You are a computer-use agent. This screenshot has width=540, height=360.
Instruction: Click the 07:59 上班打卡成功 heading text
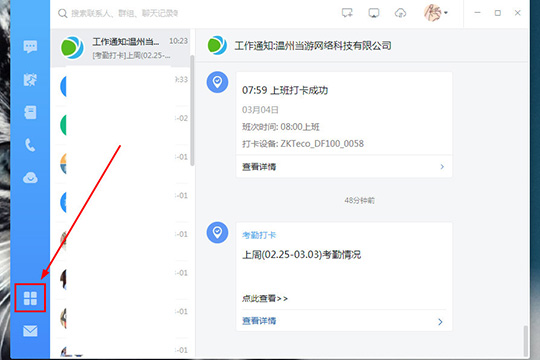tap(285, 90)
